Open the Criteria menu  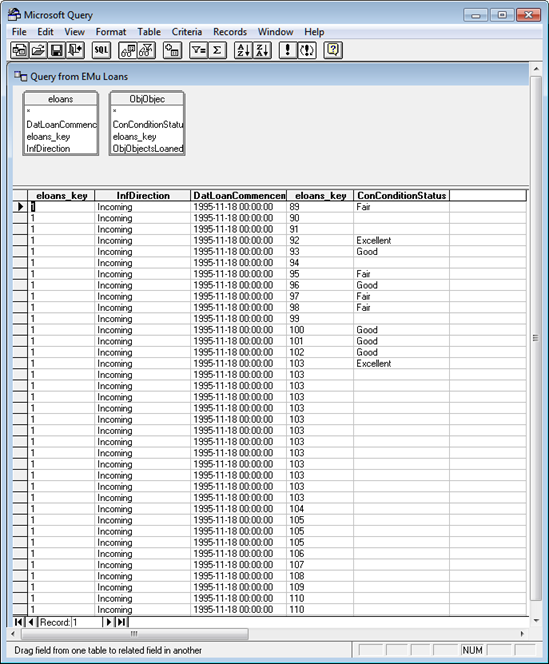187,32
